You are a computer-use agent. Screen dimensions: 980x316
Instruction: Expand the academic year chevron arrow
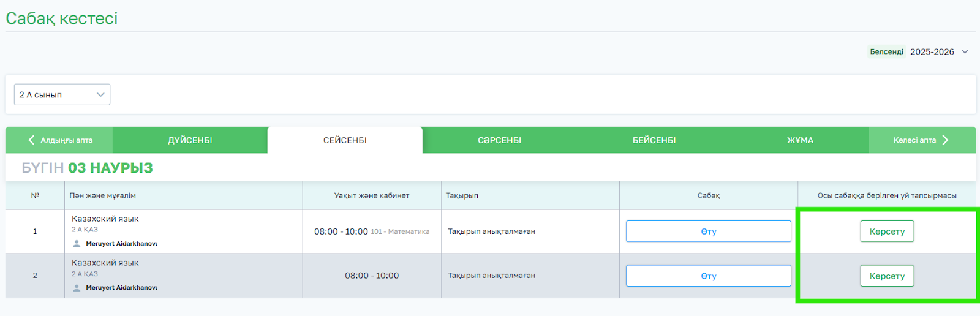[965, 52]
